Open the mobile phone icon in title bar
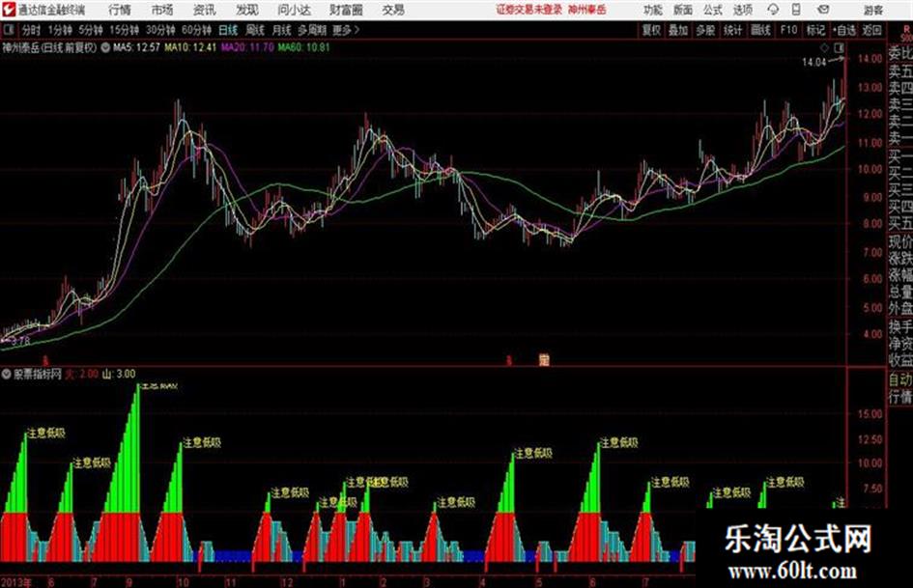Viewport: 913px width, 588px height. [796, 10]
